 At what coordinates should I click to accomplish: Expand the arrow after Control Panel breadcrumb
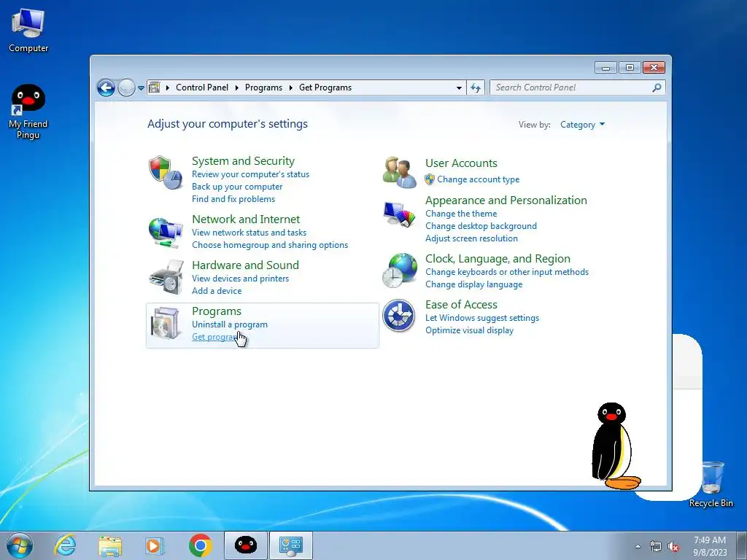(237, 87)
